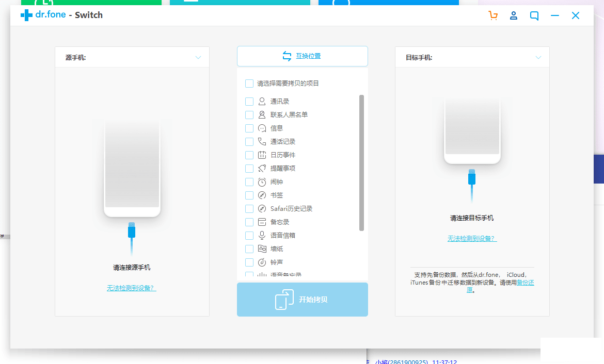Enable the 通话记录 checkbox
This screenshot has height=364, width=604.
click(249, 142)
